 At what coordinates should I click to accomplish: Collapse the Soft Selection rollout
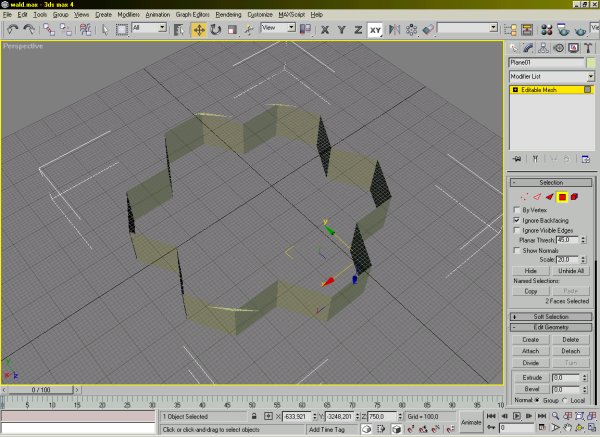point(551,317)
